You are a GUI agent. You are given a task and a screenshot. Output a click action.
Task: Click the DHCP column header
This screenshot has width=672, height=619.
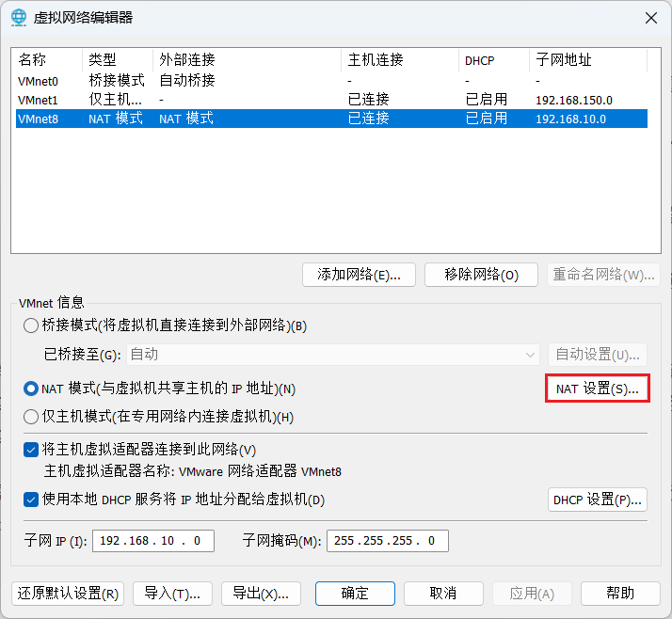pyautogui.click(x=494, y=59)
